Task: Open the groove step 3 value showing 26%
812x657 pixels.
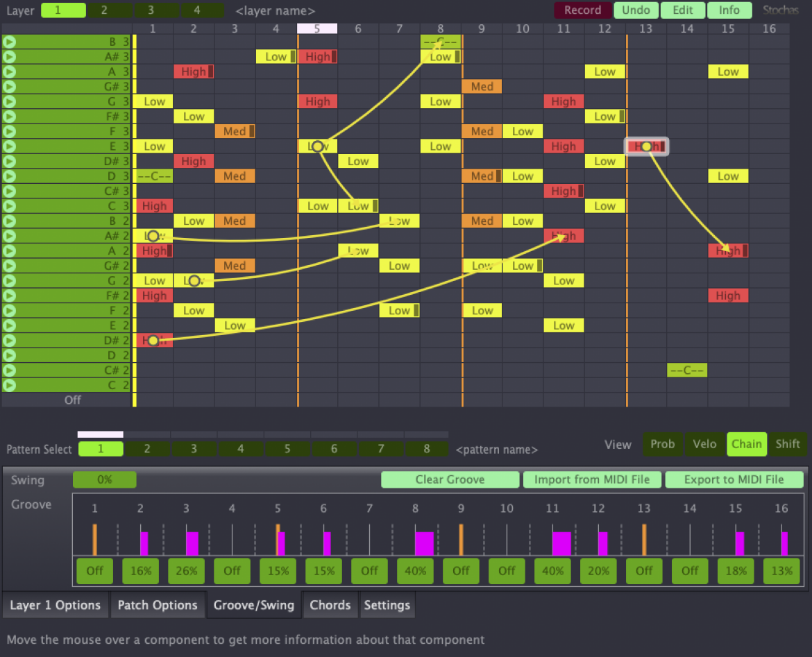Action: click(x=187, y=571)
